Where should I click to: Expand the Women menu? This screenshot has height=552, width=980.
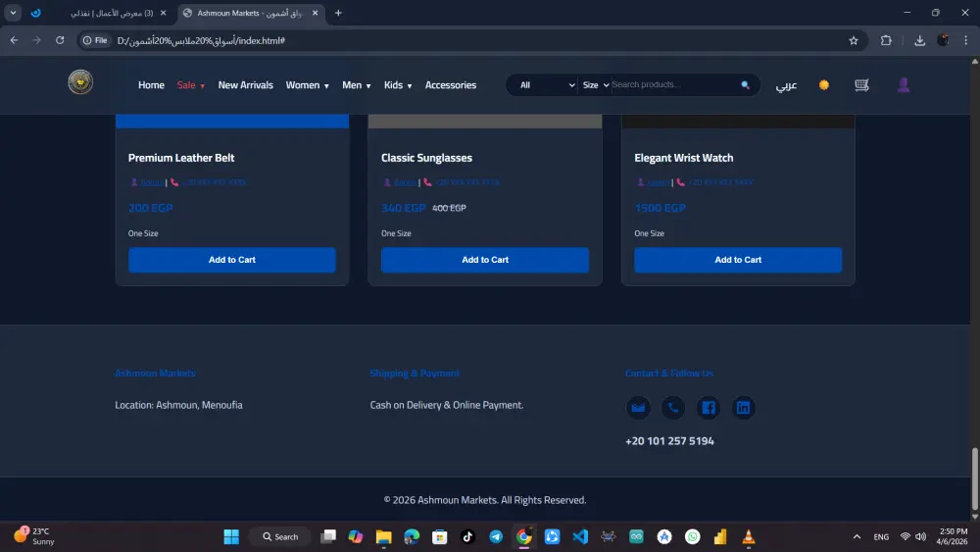(307, 85)
